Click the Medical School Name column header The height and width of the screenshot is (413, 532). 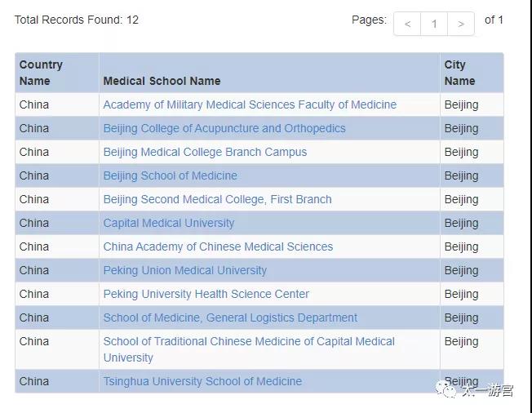click(162, 81)
